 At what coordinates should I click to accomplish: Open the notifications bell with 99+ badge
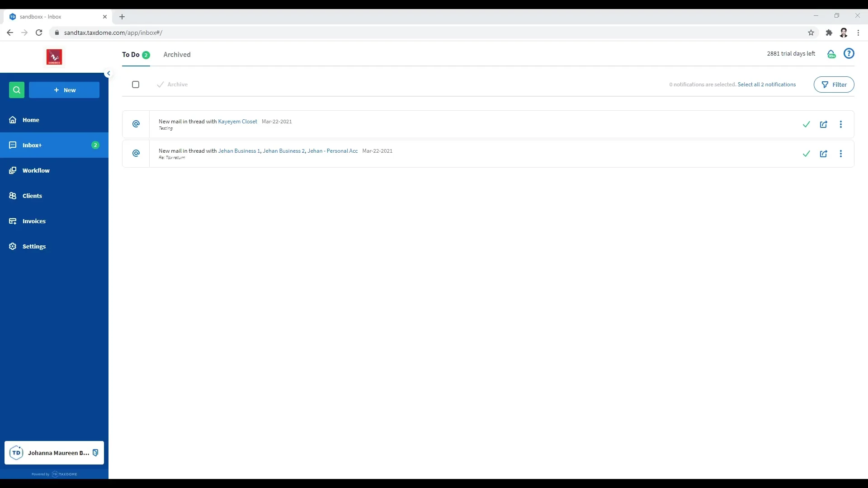point(832,54)
